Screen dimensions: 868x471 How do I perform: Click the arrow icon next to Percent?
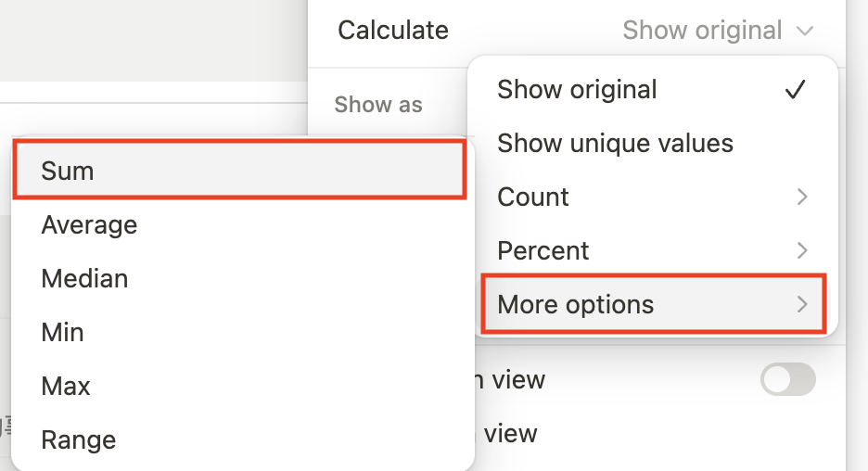click(802, 250)
